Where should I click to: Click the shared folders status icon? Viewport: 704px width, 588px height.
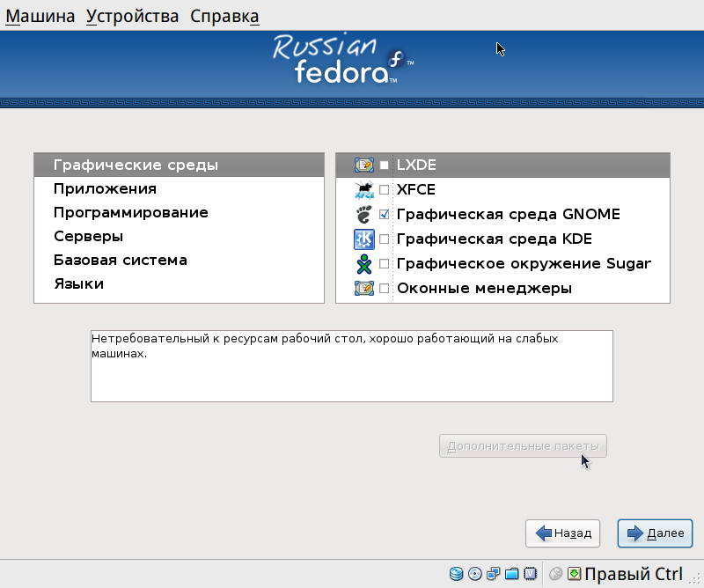coord(512,574)
